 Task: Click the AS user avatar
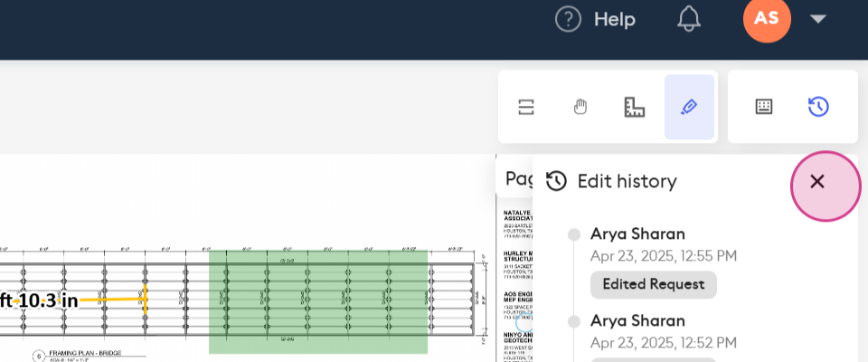pyautogui.click(x=767, y=19)
